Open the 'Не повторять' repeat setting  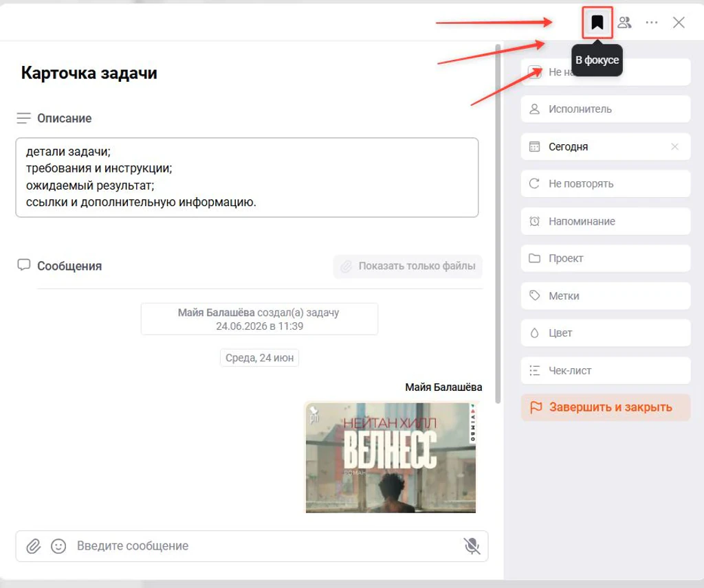click(x=605, y=183)
